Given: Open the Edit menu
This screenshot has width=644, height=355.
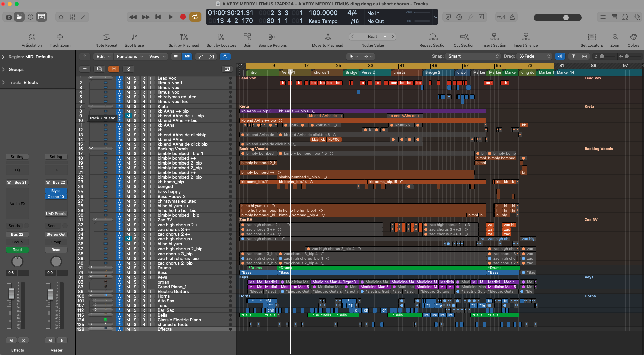Looking at the screenshot, I should [104, 57].
